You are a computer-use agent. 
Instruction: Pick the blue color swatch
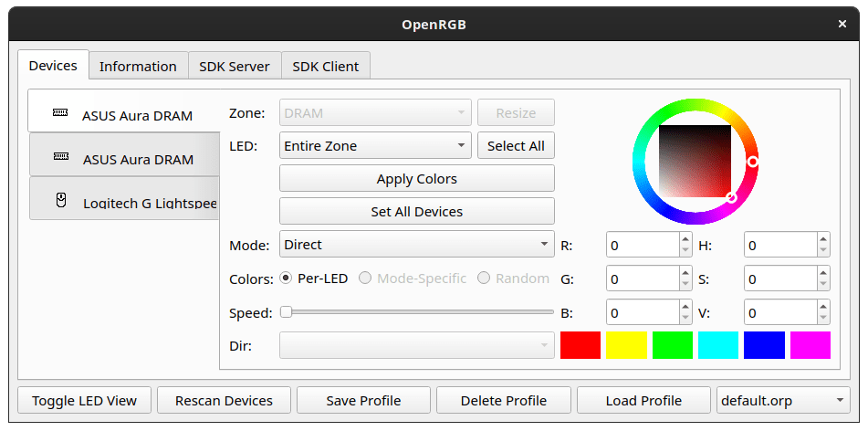[x=765, y=345]
